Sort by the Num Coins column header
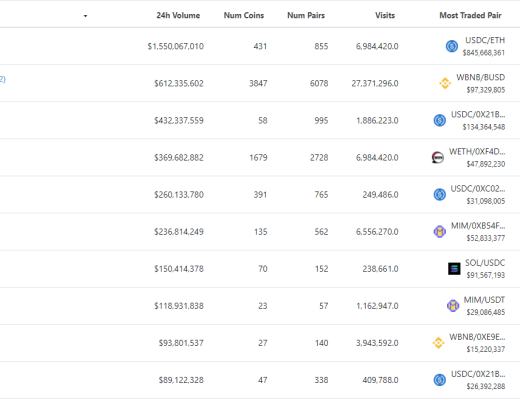The image size is (520, 400). [x=244, y=15]
